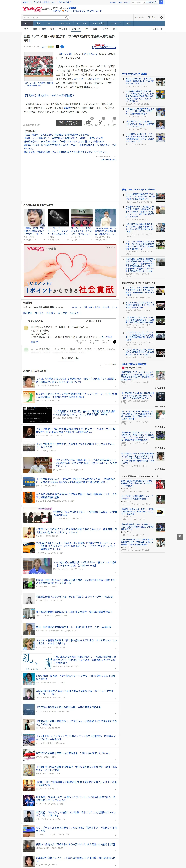Open the 経済 category
The width and height of the screenshot is (186, 868).
click(x=52, y=29)
